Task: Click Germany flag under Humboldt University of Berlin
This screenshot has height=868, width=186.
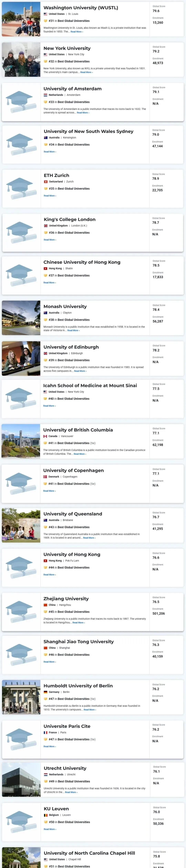Action: (45, 692)
